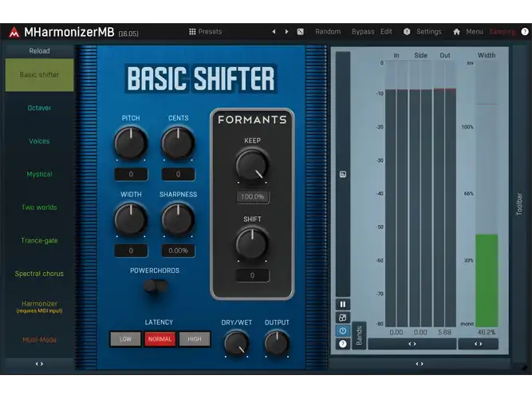The image size is (532, 399).
Task: Click the Formants Shift knob
Action: tap(252, 244)
